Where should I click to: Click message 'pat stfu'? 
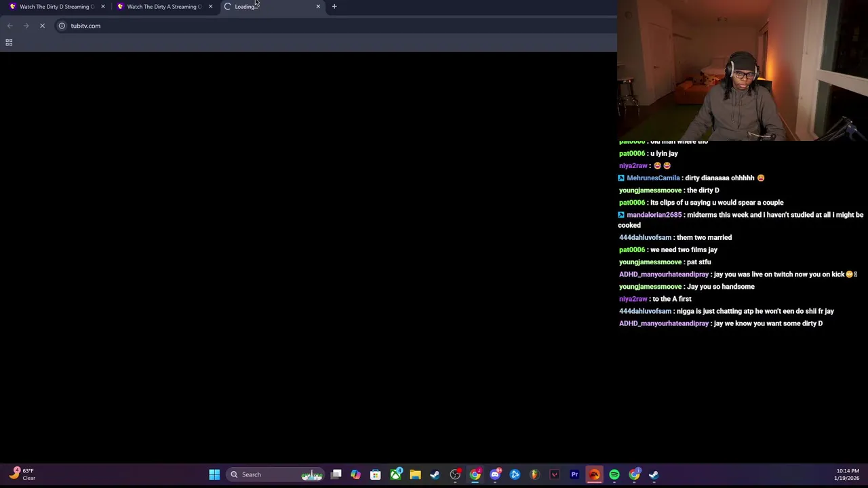(698, 262)
